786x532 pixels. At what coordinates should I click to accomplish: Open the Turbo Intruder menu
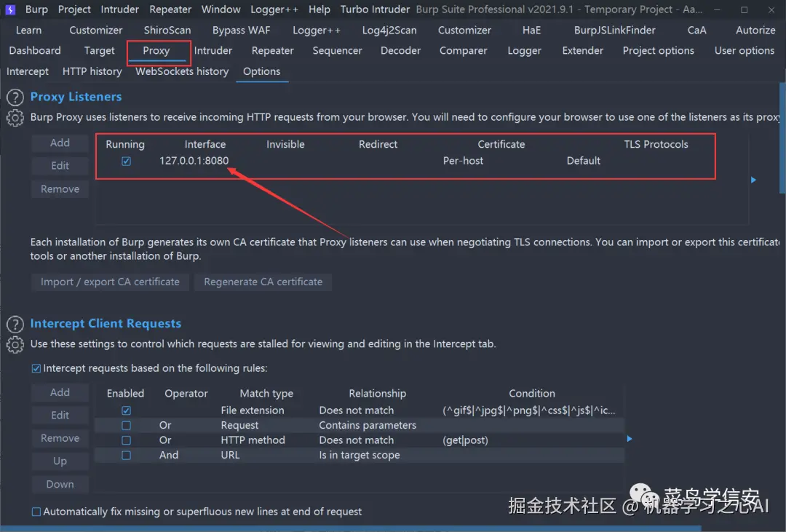pos(375,9)
